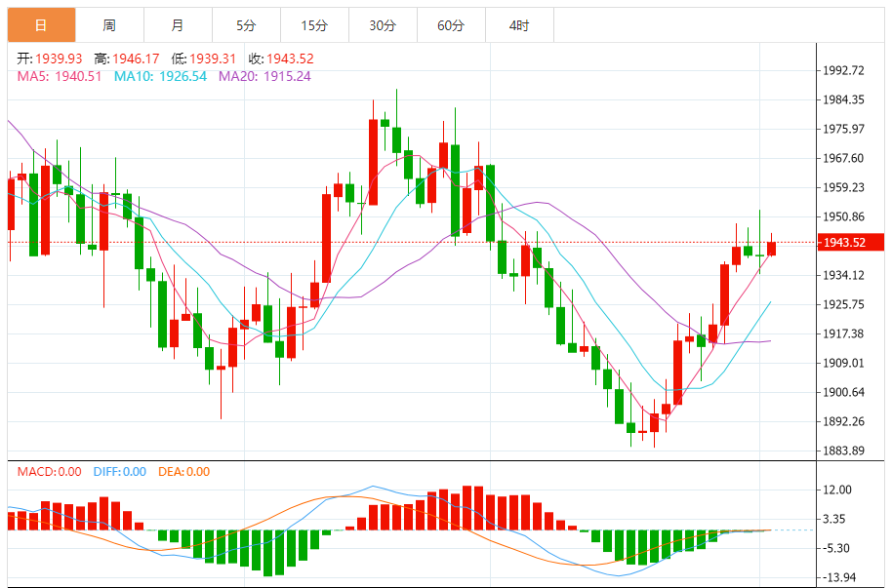Click the -13.94 MACD axis label
This screenshot has height=588, width=892.
(x=839, y=577)
